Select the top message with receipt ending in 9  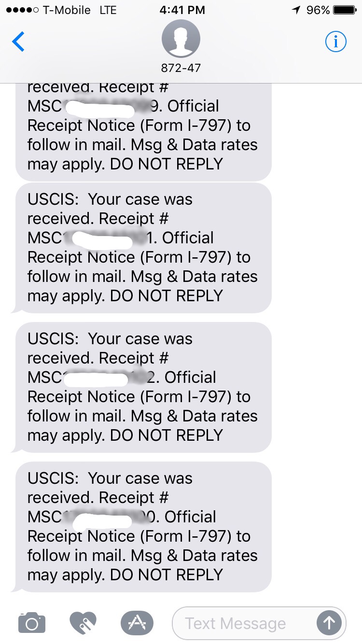coord(143,130)
